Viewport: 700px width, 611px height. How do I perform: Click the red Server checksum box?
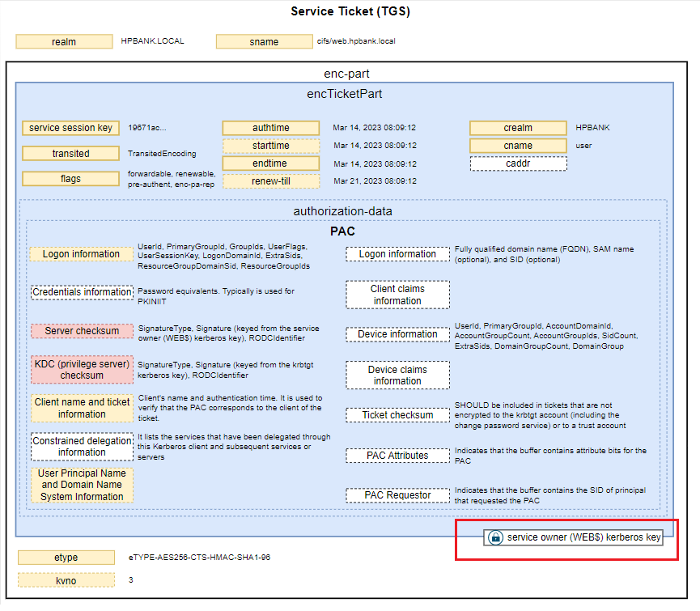click(x=82, y=331)
